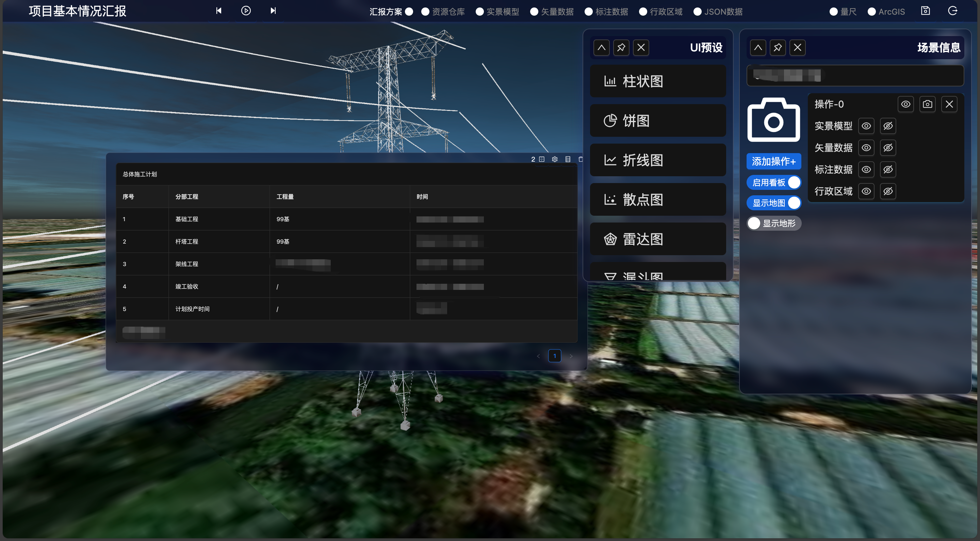Click the 添加操作+ button
980x541 pixels.
point(773,161)
